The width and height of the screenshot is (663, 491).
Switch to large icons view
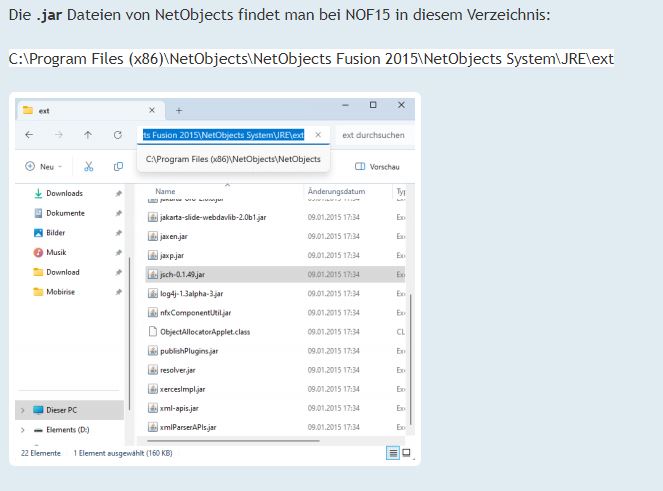coord(406,453)
